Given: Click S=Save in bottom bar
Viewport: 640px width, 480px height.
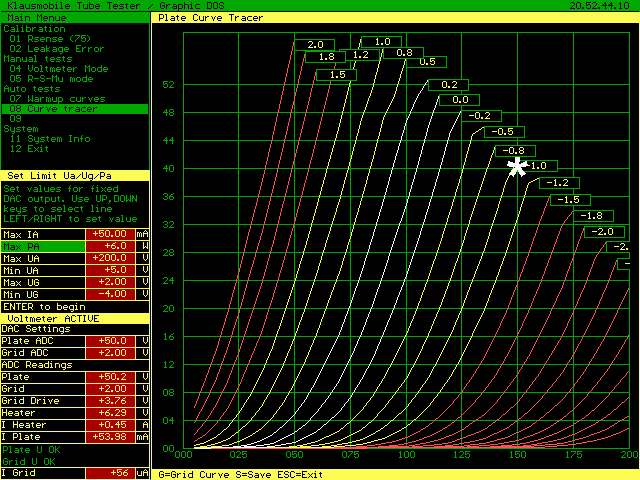Looking at the screenshot, I should click(253, 475).
